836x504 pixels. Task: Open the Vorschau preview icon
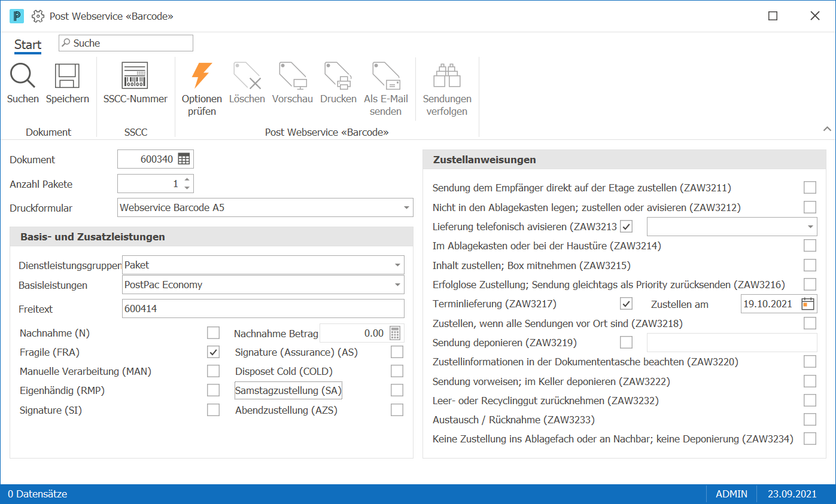tap(293, 76)
